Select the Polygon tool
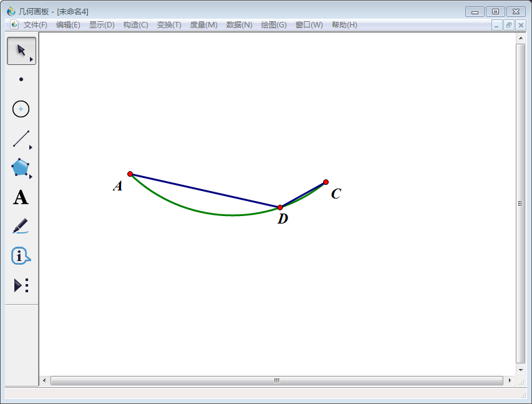 coord(21,167)
